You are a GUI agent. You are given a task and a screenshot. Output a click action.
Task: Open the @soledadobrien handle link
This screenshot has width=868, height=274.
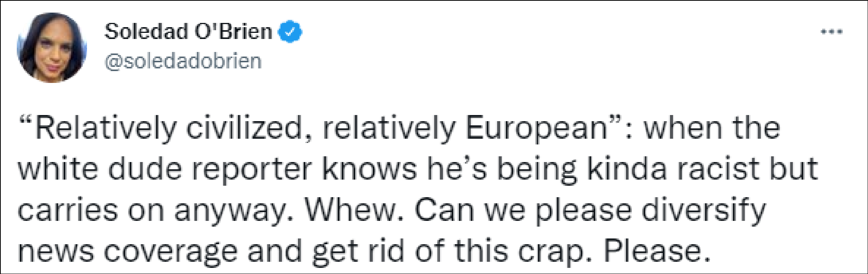pos(183,61)
